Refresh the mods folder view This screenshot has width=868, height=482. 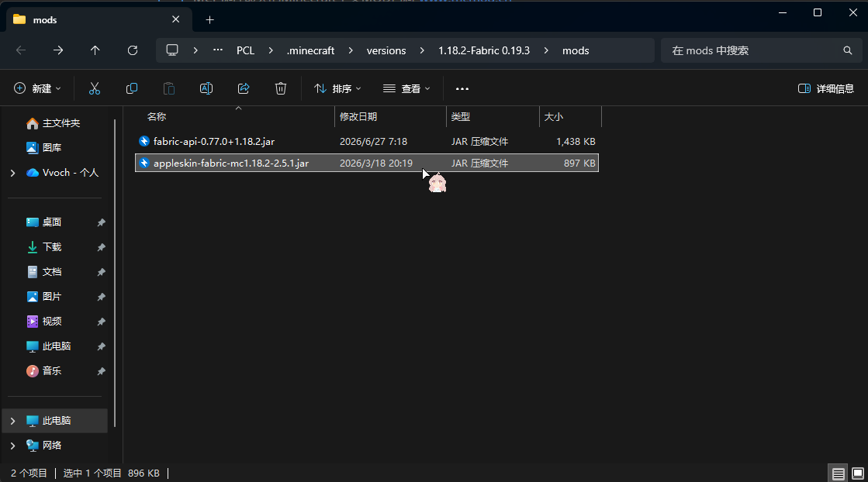(x=133, y=50)
